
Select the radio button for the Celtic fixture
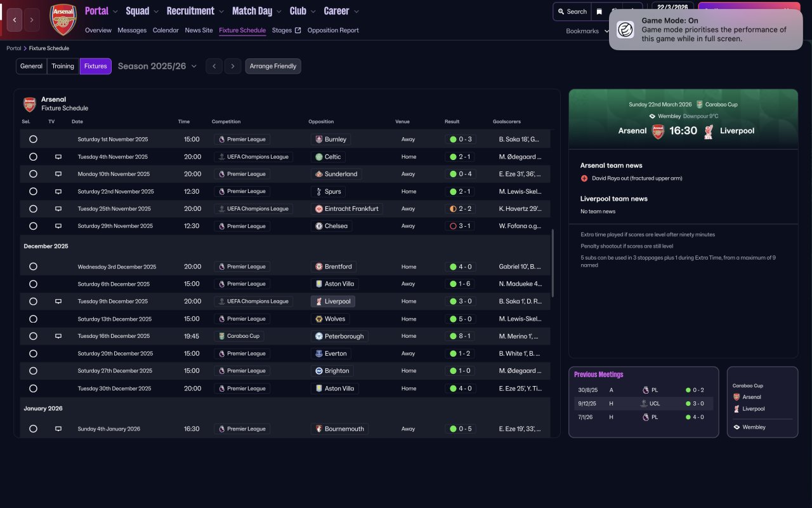(x=33, y=157)
